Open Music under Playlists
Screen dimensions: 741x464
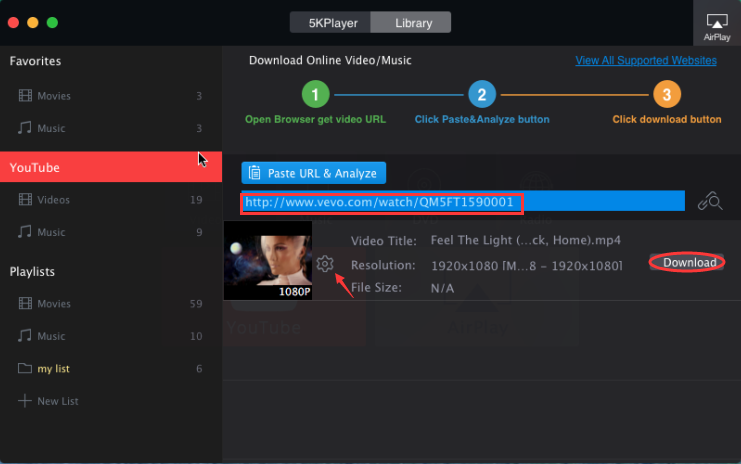point(52,336)
